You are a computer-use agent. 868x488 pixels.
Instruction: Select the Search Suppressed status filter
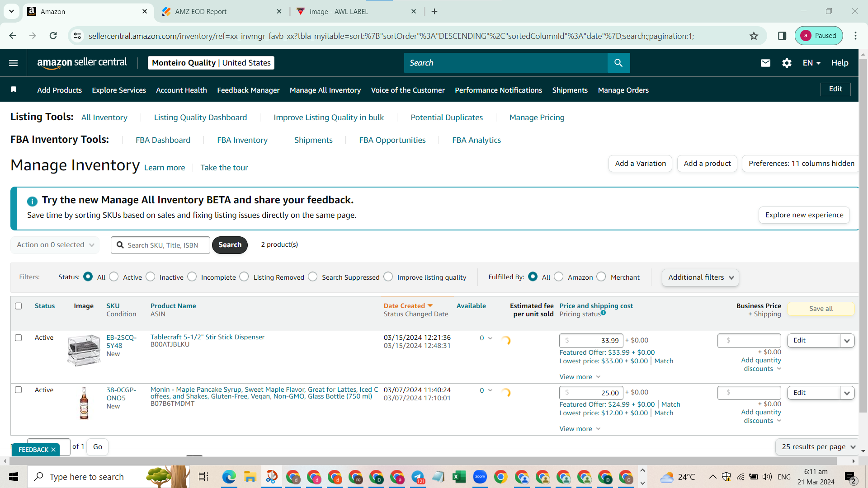(313, 277)
